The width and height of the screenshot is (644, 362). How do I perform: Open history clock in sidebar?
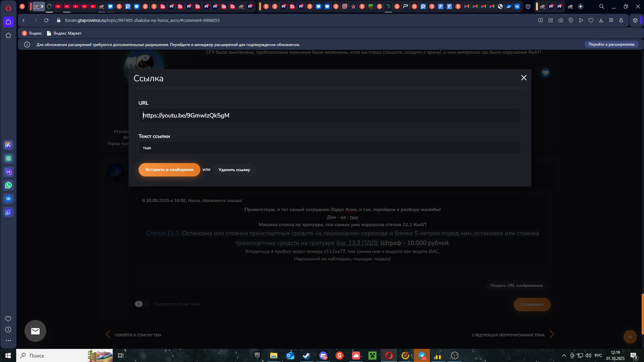tap(8, 330)
